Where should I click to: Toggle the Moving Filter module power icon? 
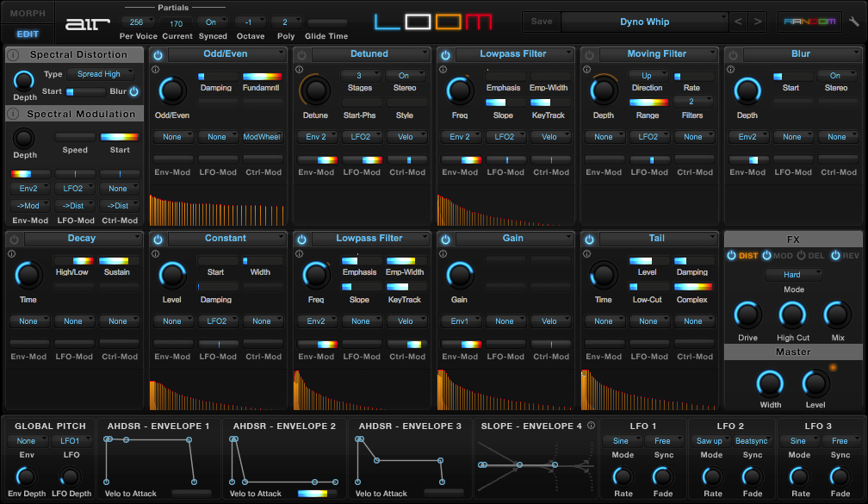[x=589, y=55]
